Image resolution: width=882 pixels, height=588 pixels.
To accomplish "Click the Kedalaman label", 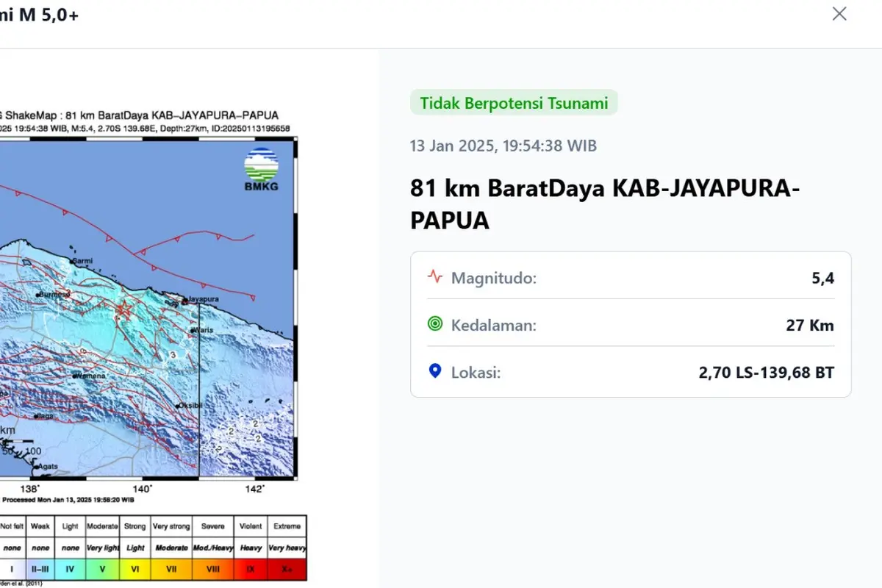I will click(494, 325).
